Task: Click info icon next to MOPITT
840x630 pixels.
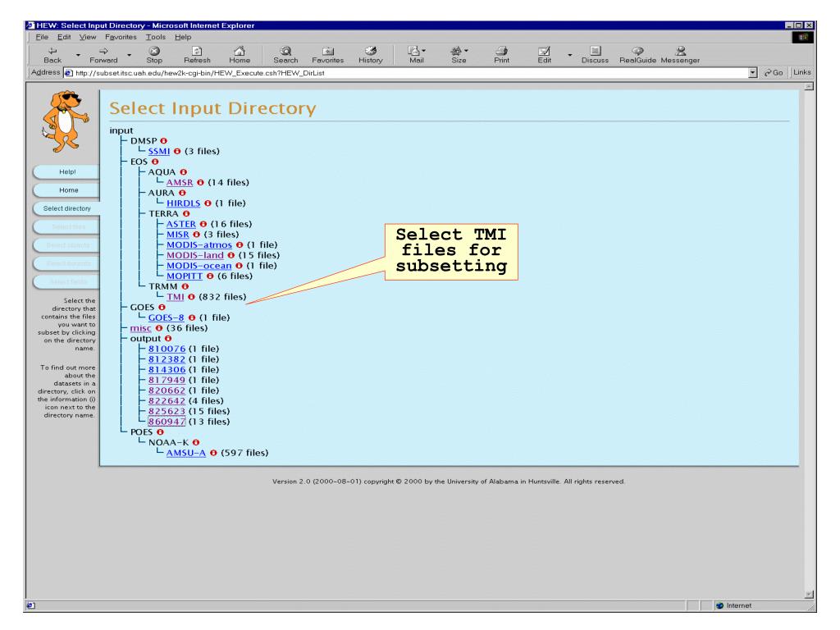Action: (210, 276)
